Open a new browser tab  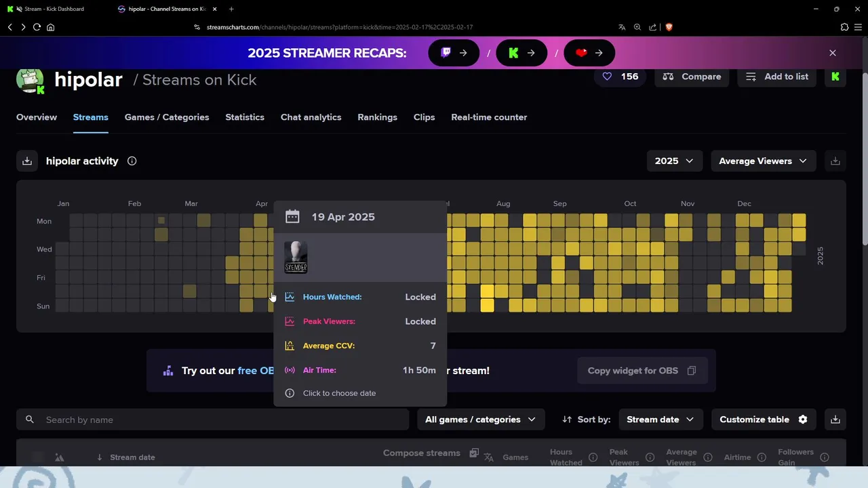point(231,9)
